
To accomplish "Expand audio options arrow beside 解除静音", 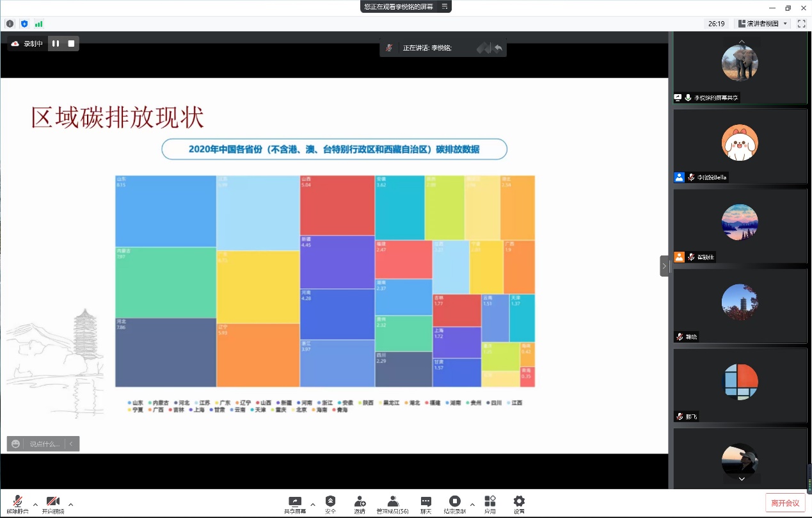I will (x=35, y=504).
